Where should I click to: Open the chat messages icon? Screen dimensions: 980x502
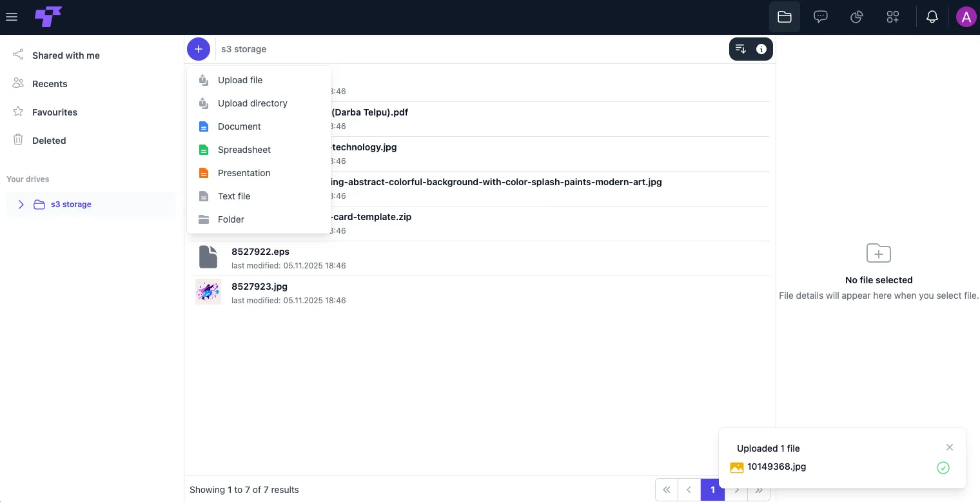pyautogui.click(x=821, y=17)
